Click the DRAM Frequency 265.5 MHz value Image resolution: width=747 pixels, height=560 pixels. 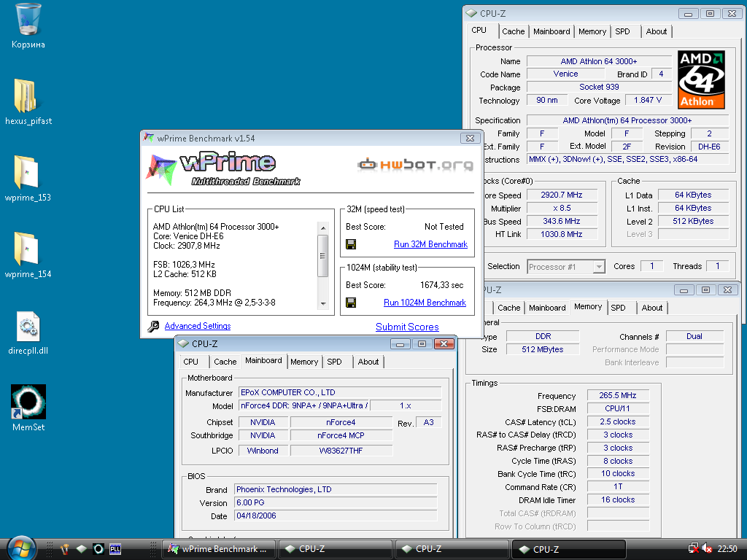pos(618,396)
